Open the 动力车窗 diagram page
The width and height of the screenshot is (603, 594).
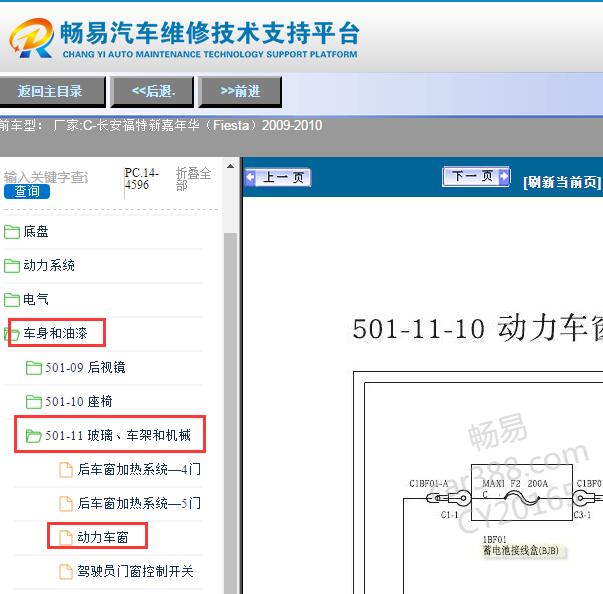[x=103, y=537]
